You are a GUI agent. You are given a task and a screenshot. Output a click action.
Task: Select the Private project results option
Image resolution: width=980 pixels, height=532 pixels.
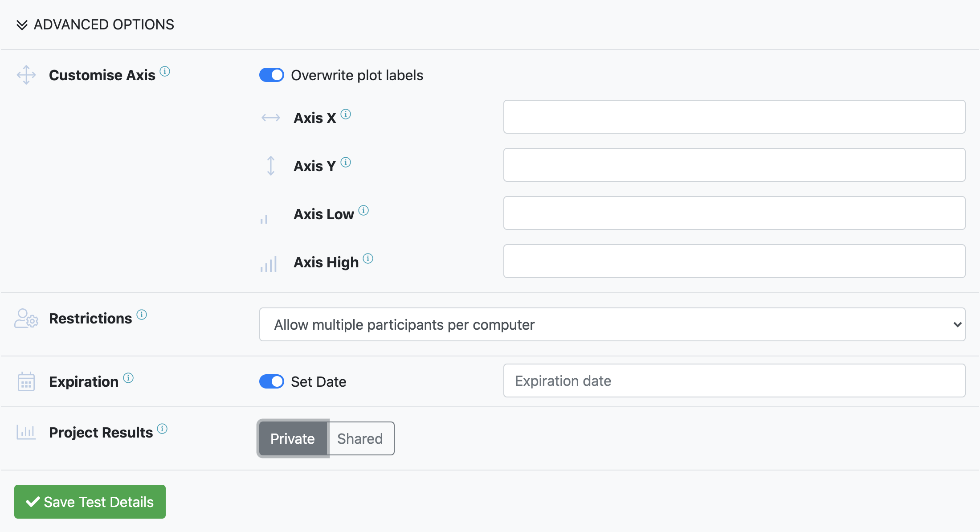coord(293,439)
